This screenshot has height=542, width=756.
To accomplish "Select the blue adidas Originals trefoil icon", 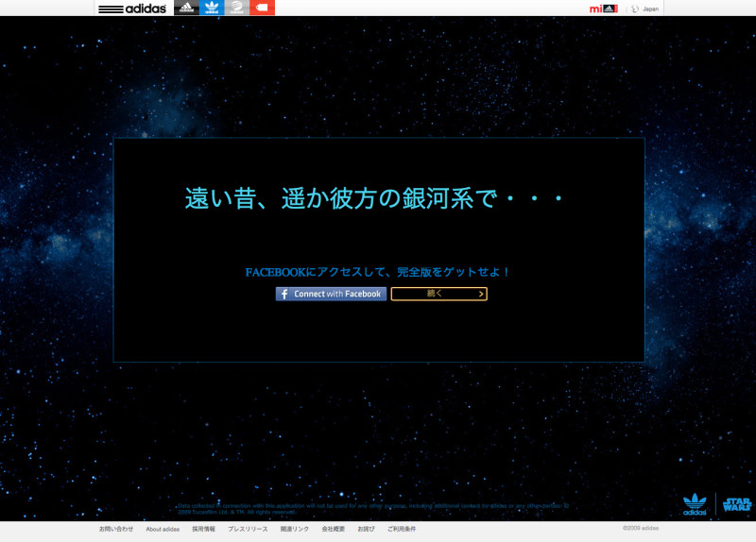I will click(212, 8).
